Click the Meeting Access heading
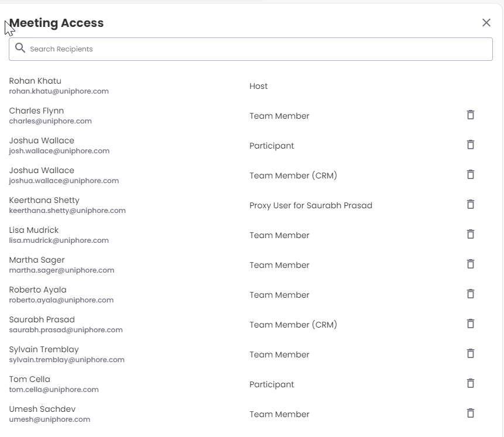Image resolution: width=504 pixels, height=437 pixels. (x=56, y=23)
